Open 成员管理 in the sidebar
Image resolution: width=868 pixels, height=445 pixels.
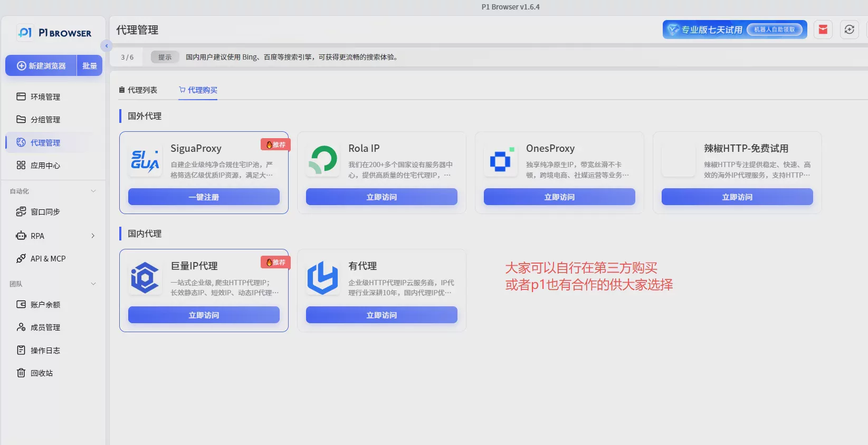tap(53, 327)
